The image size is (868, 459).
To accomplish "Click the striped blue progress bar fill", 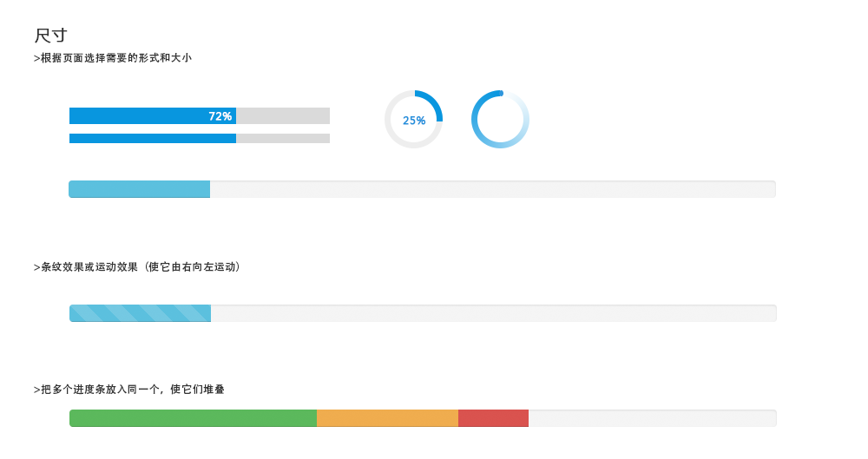I will (x=140, y=313).
